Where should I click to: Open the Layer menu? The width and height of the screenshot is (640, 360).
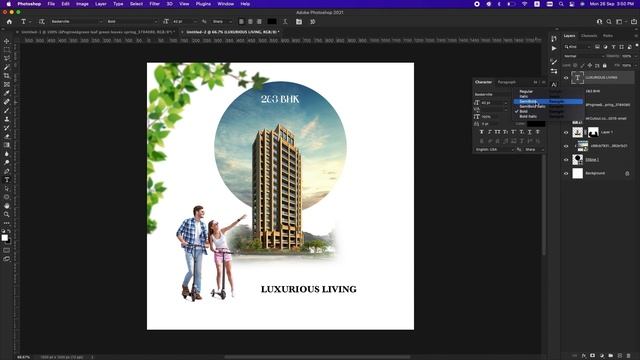pos(100,4)
